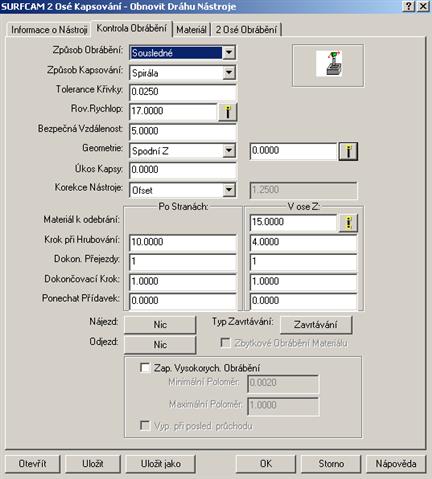432x479 pixels.
Task: Toggle Zbytkové Obrábění Materiálu checkbox
Action: 225,343
